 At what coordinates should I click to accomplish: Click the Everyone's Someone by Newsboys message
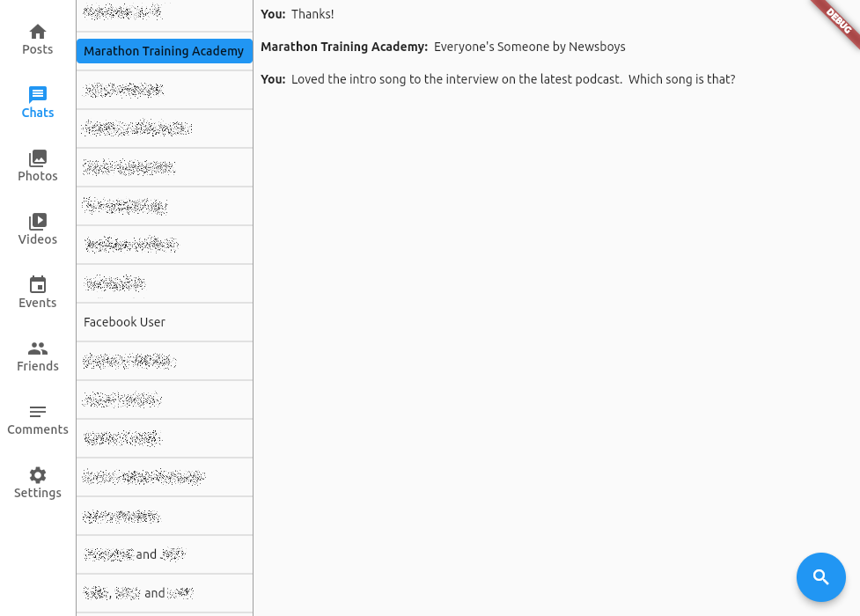click(x=529, y=47)
